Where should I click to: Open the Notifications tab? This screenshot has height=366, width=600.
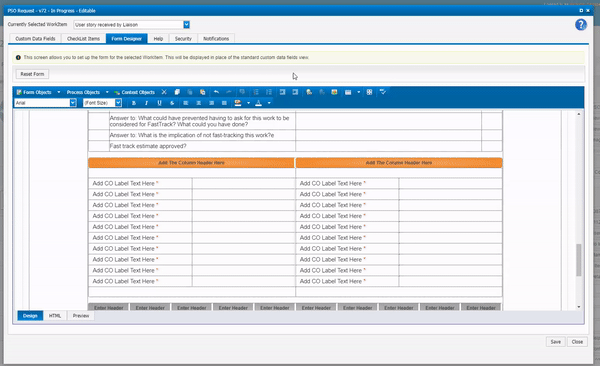click(x=216, y=39)
